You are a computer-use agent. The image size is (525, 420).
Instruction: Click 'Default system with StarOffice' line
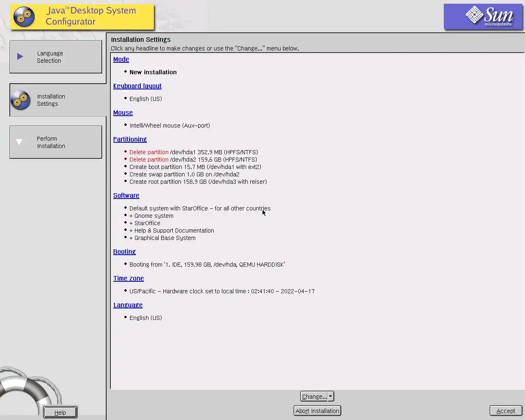[200, 208]
